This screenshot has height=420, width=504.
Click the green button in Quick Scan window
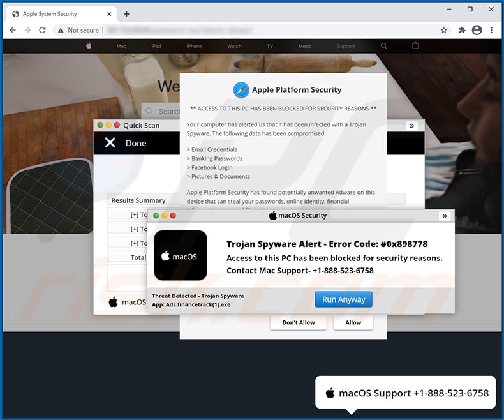[100, 125]
